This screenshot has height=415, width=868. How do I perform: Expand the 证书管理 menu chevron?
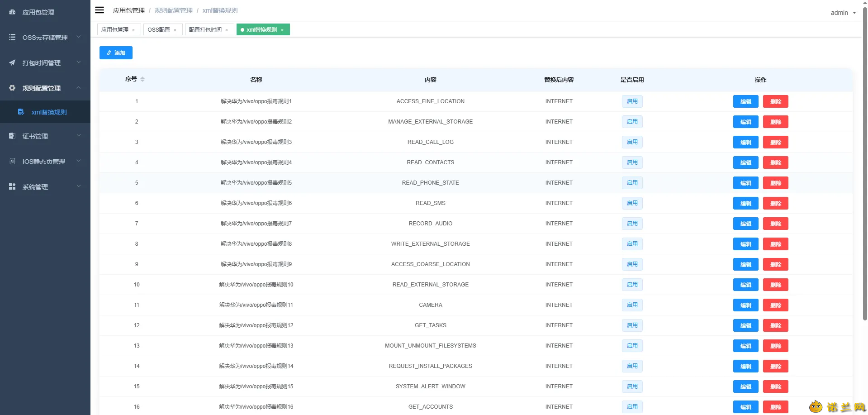pyautogui.click(x=79, y=136)
